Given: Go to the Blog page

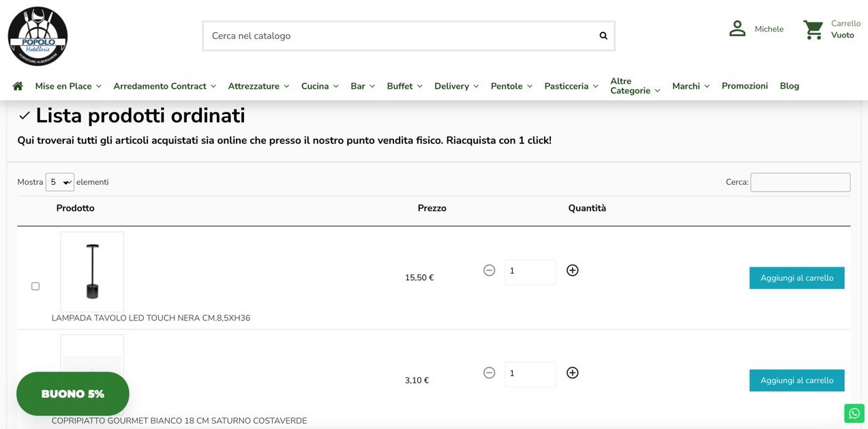Looking at the screenshot, I should tap(789, 86).
